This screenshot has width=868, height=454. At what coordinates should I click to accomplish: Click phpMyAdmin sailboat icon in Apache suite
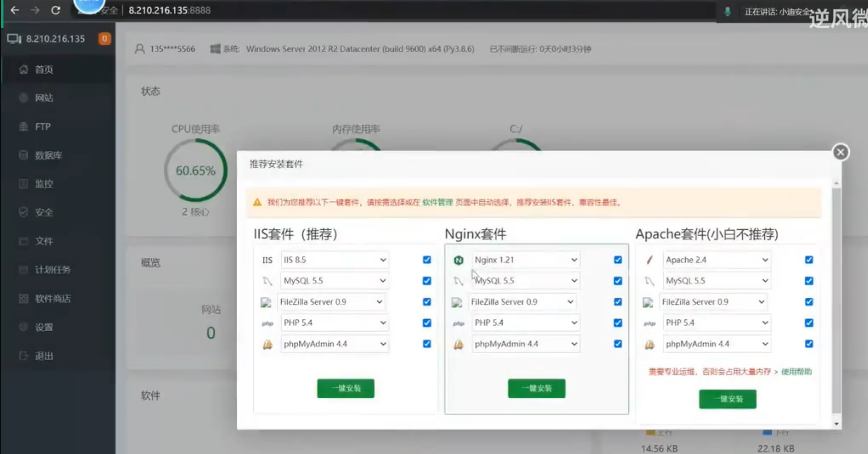point(649,344)
